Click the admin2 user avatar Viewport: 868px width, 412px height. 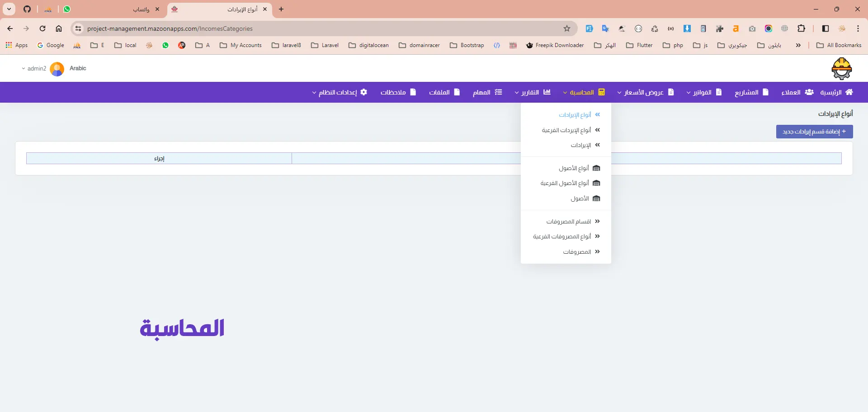[57, 69]
